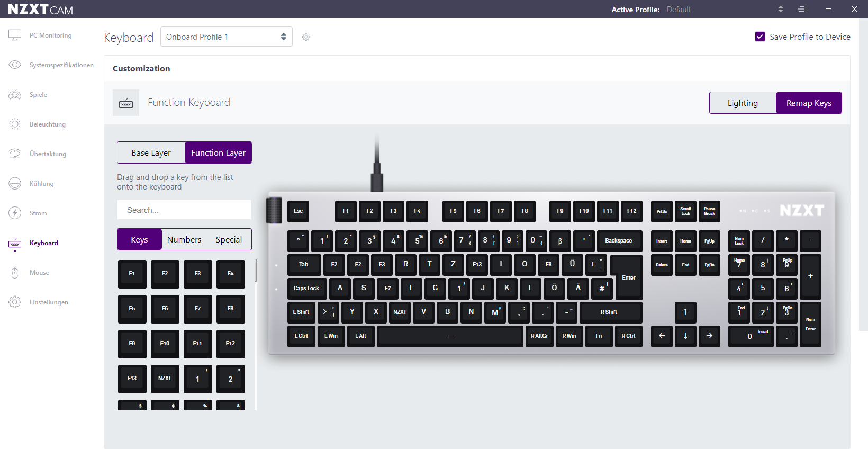The width and height of the screenshot is (868, 449).
Task: Open Systemspezifikationen eye icon
Action: [x=15, y=65]
